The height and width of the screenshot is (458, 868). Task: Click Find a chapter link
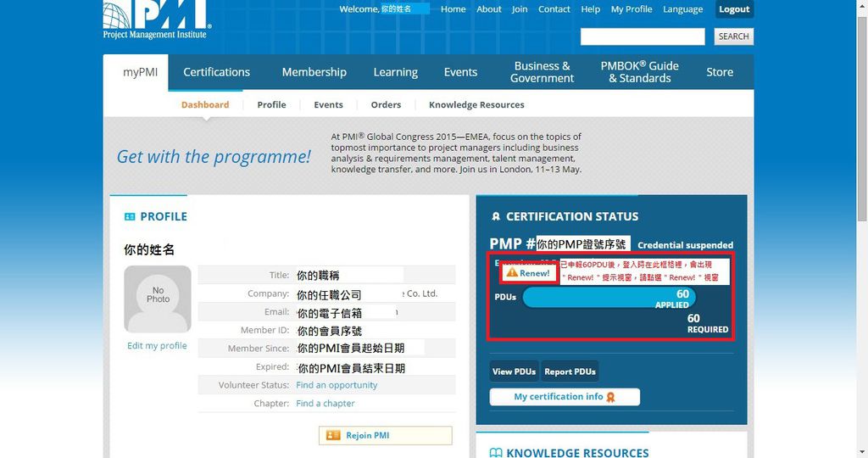pos(325,403)
